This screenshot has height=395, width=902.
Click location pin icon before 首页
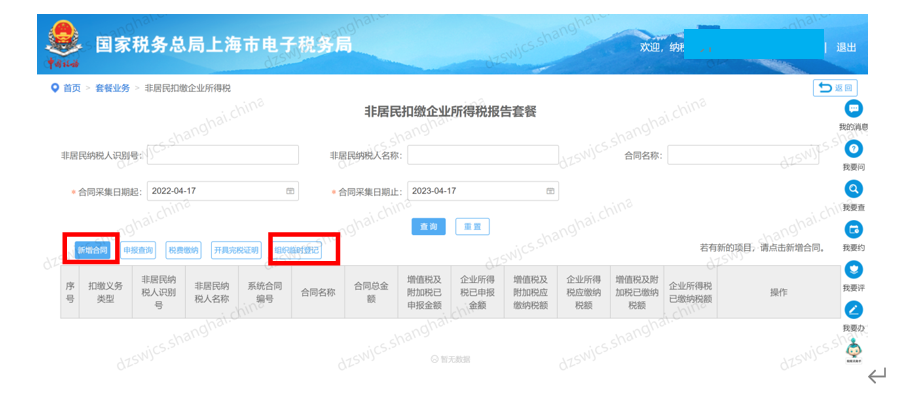55,89
